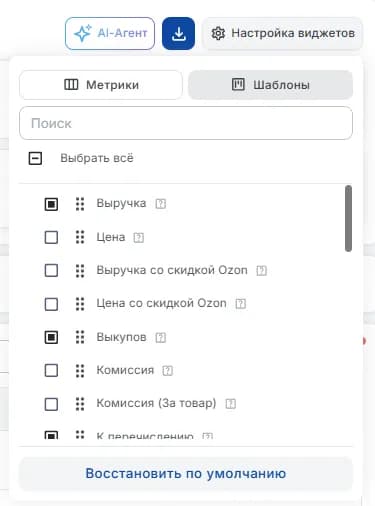
Task: Uncheck the Выручка metric checkbox
Action: [x=51, y=204]
